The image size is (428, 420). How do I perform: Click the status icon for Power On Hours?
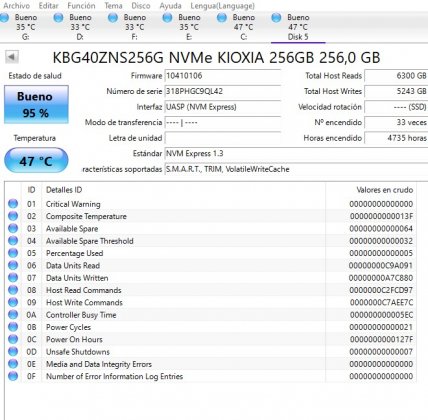[13, 339]
